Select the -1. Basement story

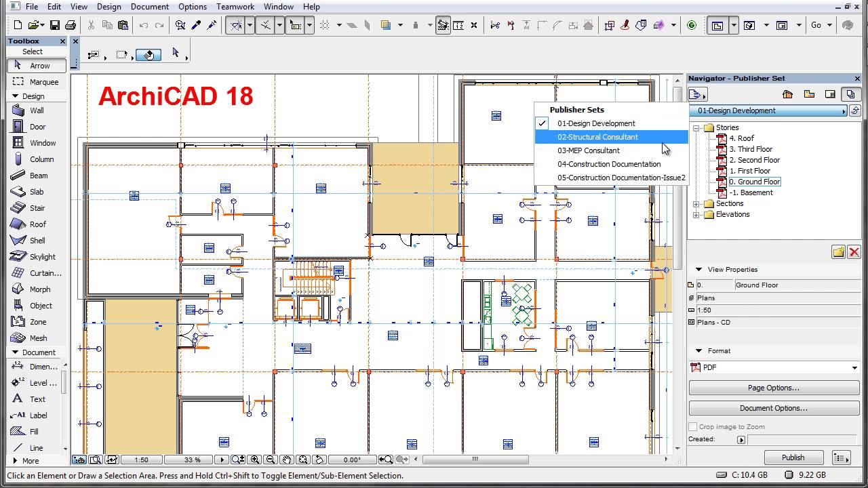click(751, 192)
